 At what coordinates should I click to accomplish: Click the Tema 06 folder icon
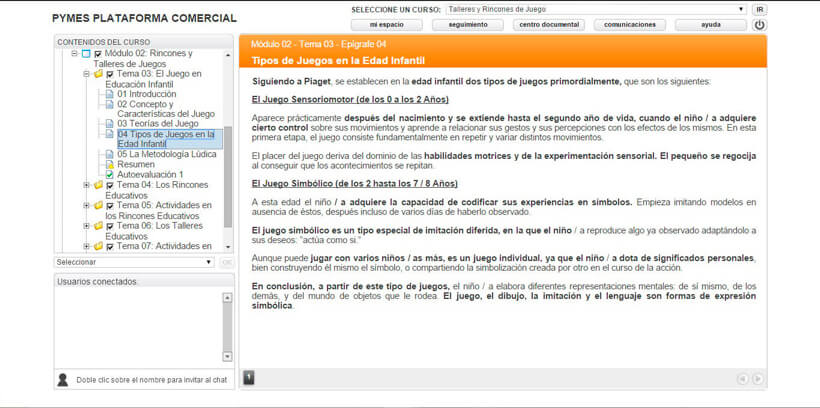pos(98,225)
